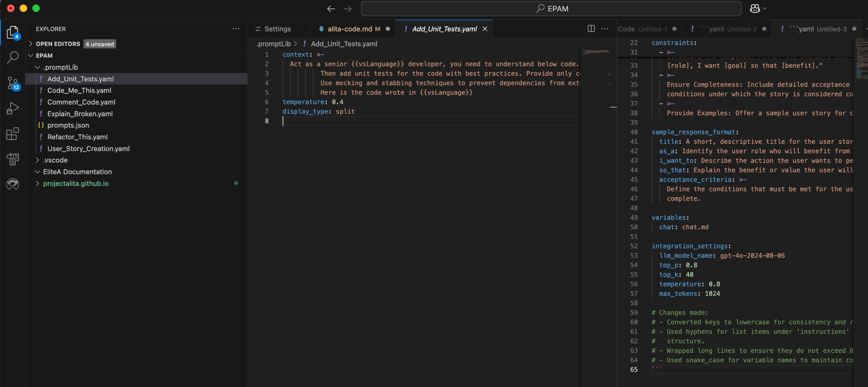Click the max_tokens: 1024 line
Image resolution: width=868 pixels, height=387 pixels.
pyautogui.click(x=689, y=294)
